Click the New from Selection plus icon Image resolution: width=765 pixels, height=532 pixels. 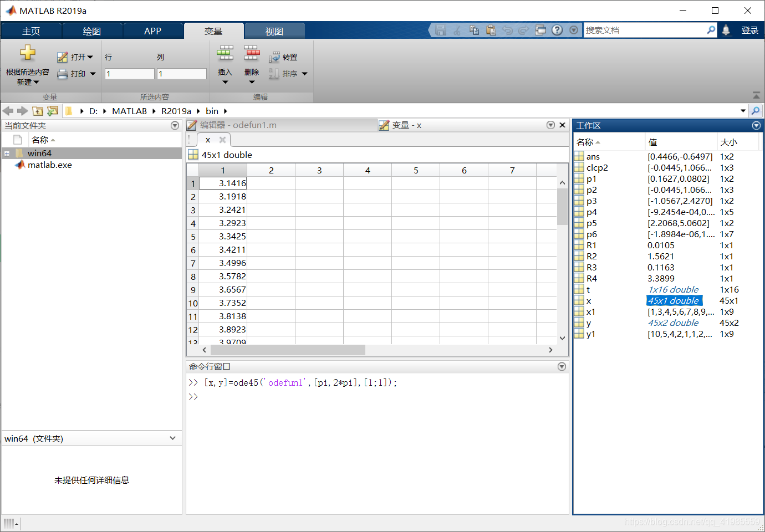tap(28, 53)
